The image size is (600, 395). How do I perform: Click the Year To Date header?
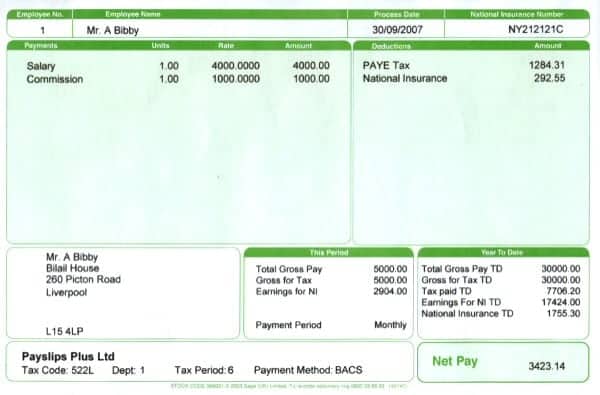point(502,253)
